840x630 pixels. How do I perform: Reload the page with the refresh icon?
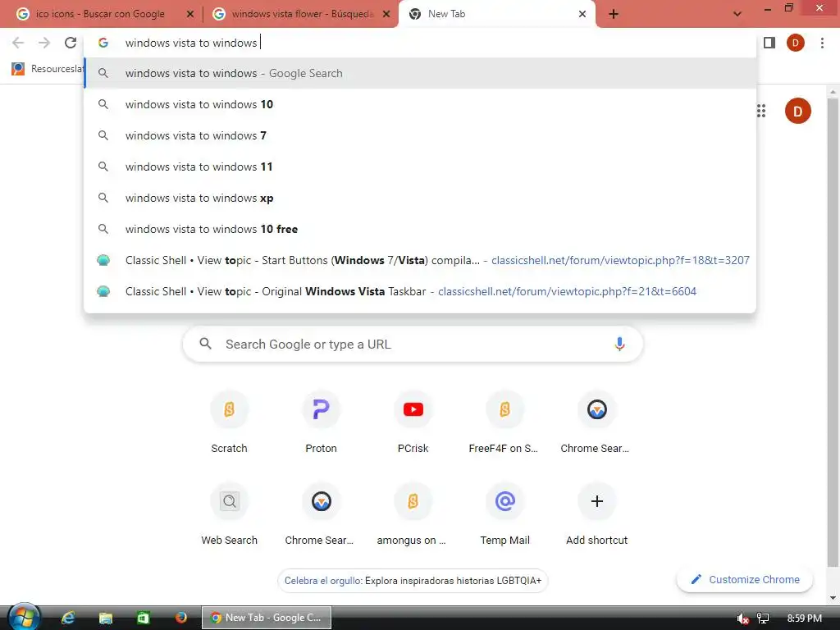[71, 43]
